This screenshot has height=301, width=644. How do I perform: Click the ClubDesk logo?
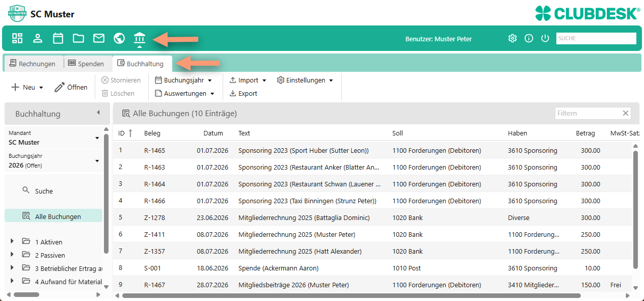click(588, 14)
